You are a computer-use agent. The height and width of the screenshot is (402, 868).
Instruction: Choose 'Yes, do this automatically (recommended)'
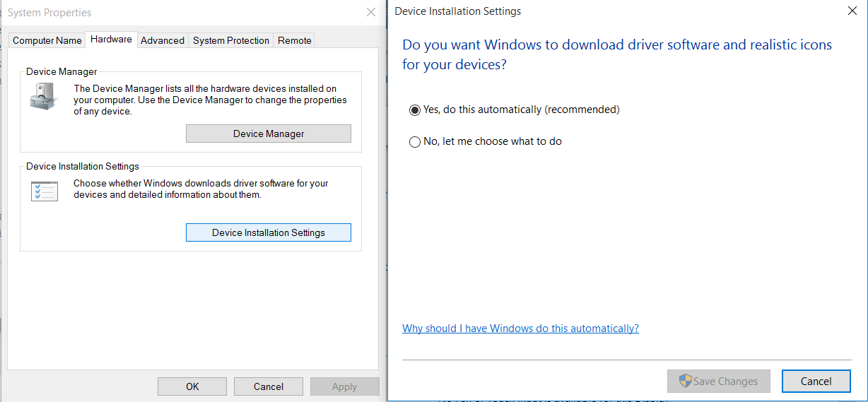[515, 110]
